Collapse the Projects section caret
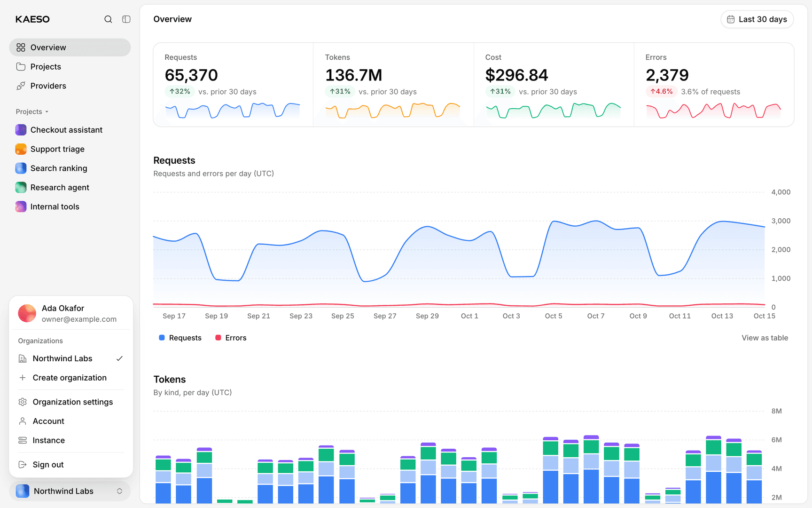The width and height of the screenshot is (812, 508). coord(47,112)
